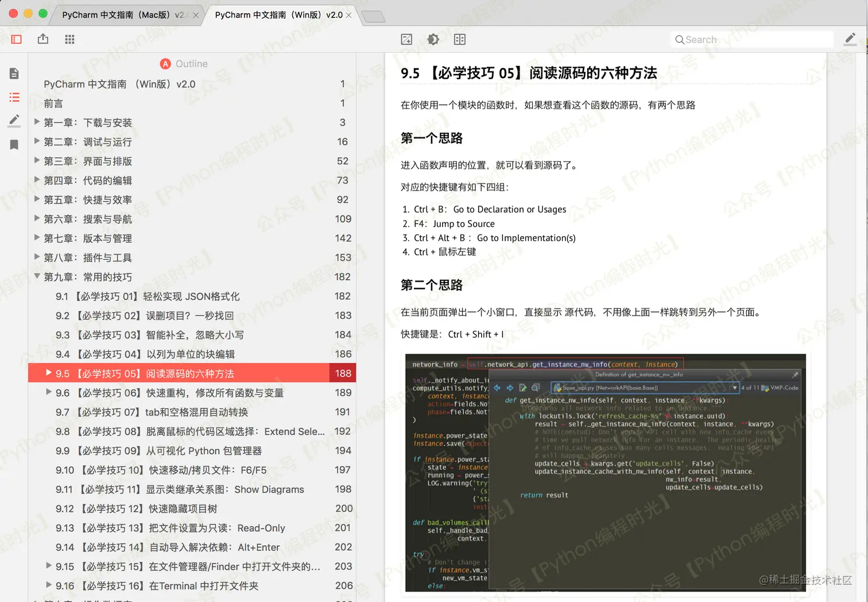The height and width of the screenshot is (602, 868).
Task: Click the code screenshot image in document
Action: click(606, 473)
